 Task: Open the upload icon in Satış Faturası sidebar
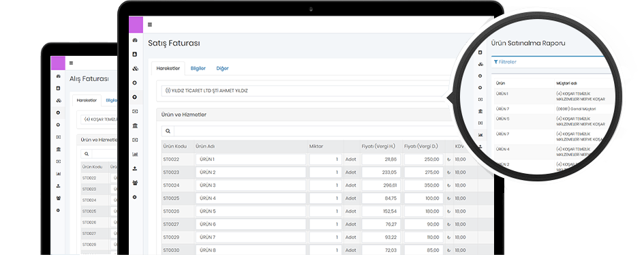coord(135,169)
